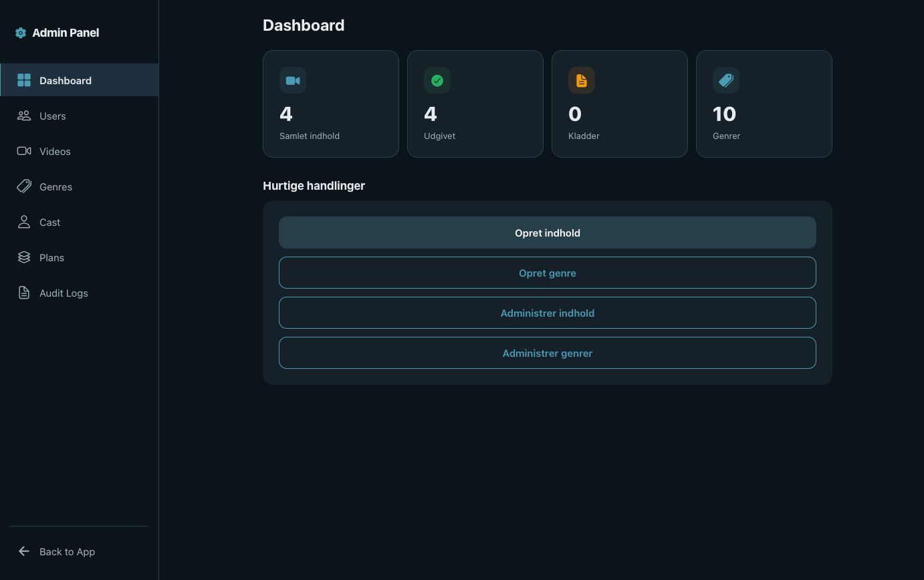
Task: Click the Hurtige handlinger heading
Action: (x=314, y=186)
